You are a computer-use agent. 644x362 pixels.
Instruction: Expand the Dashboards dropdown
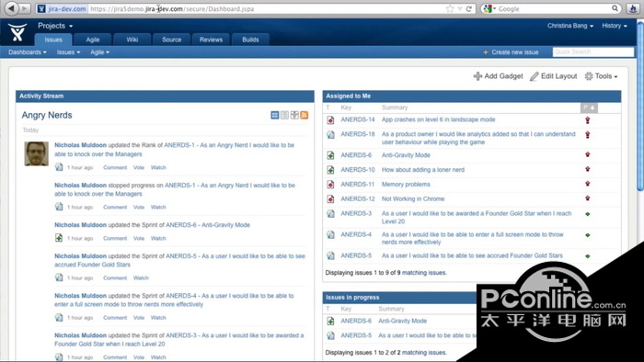[x=27, y=52]
